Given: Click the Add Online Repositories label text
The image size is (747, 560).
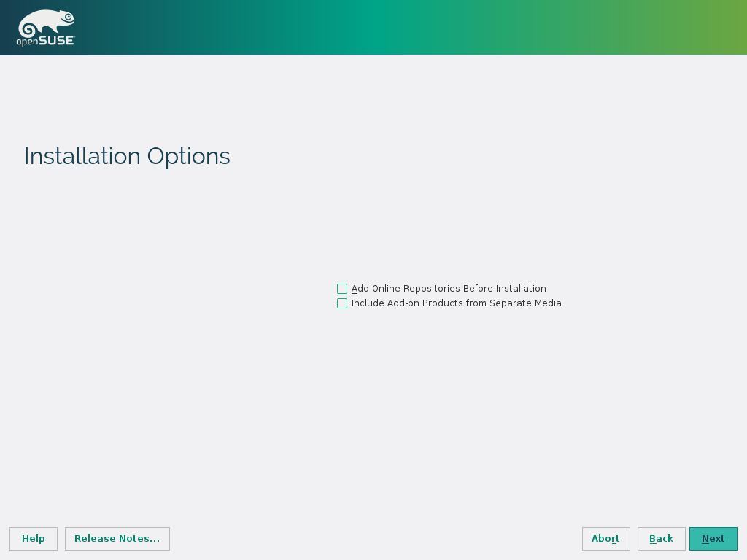Looking at the screenshot, I should tap(449, 289).
